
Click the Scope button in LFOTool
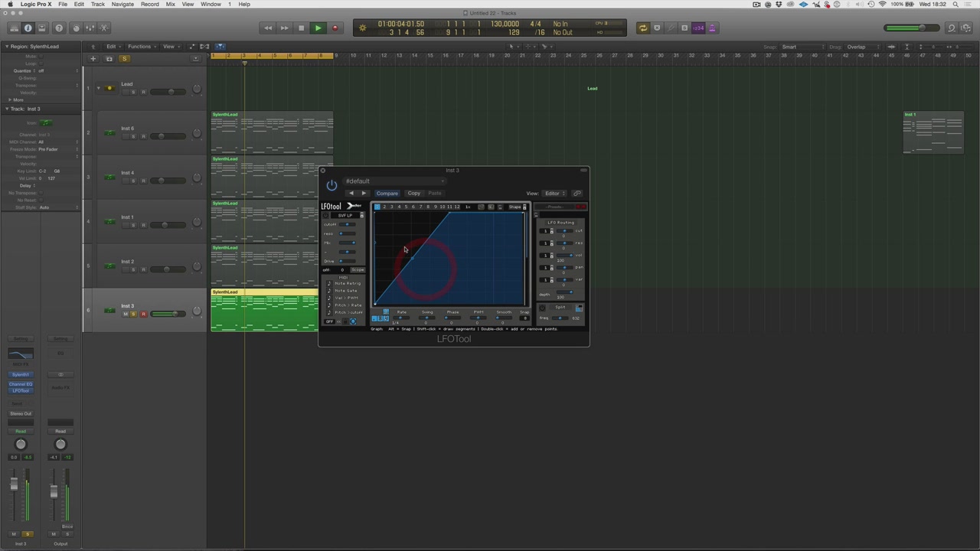point(357,270)
